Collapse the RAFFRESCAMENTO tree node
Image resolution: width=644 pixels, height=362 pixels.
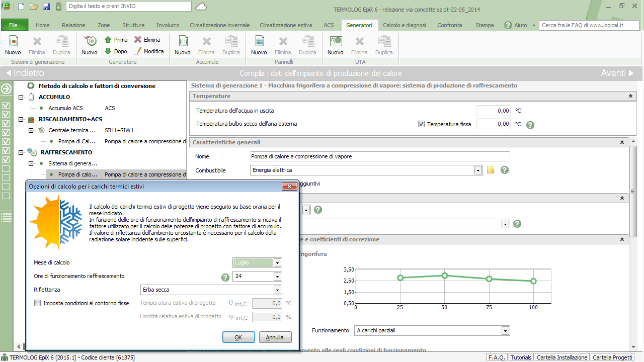[x=21, y=152]
